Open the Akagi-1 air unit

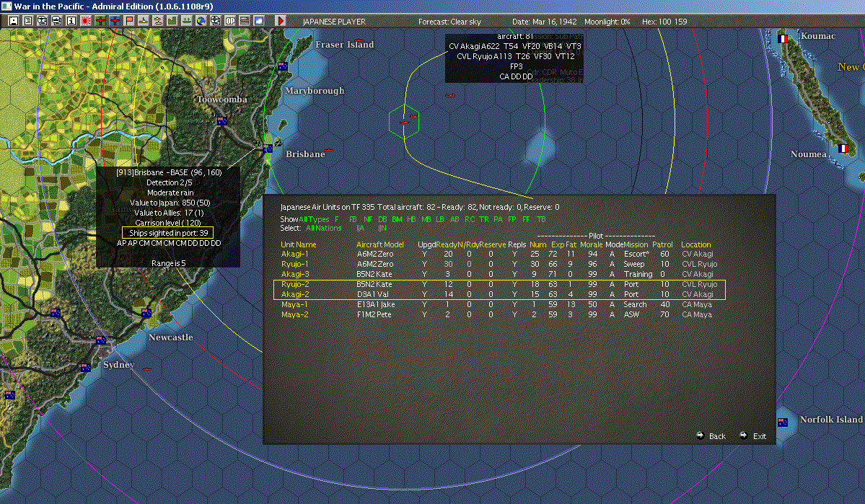(x=294, y=254)
